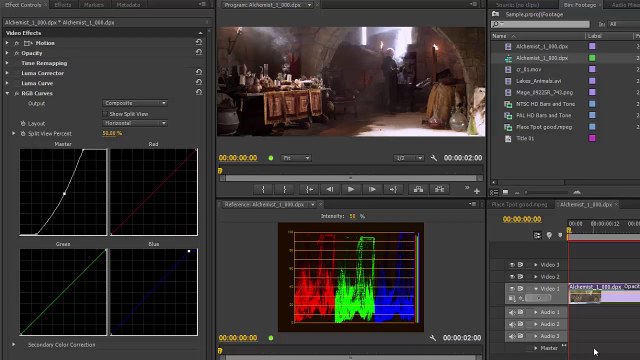Open the Program monitor settings wrench
Viewport: 640px width, 360px height.
click(433, 158)
